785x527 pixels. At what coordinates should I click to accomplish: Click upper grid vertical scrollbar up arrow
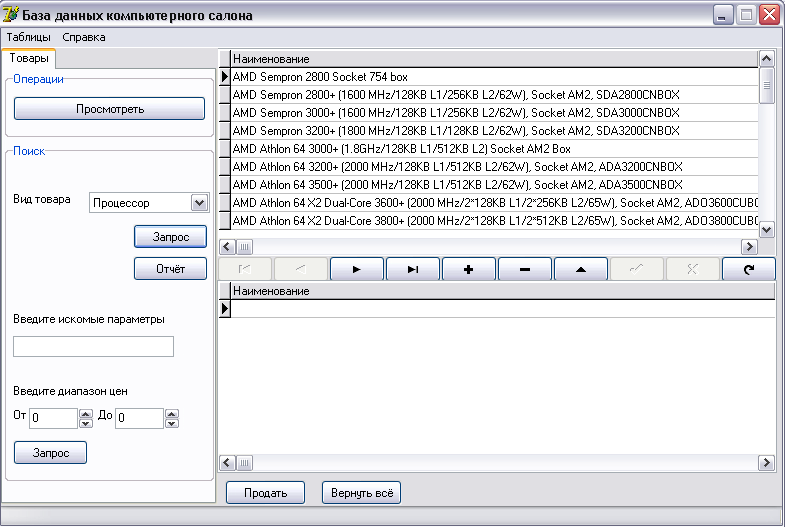pos(766,59)
